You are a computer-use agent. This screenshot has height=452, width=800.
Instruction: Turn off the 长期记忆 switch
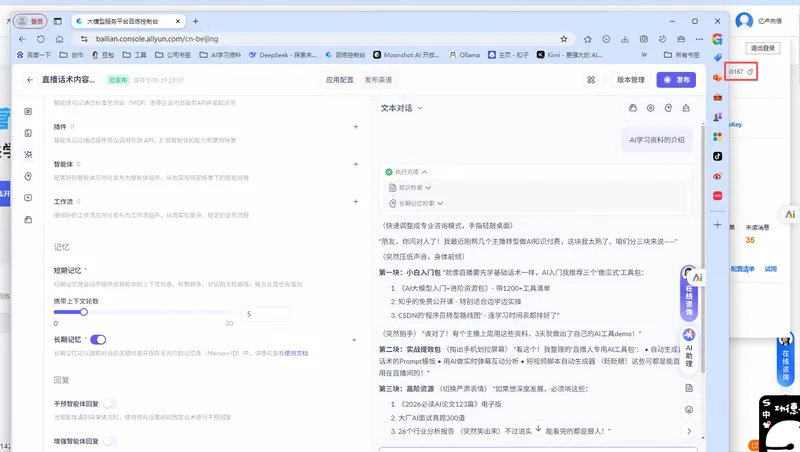(98, 340)
